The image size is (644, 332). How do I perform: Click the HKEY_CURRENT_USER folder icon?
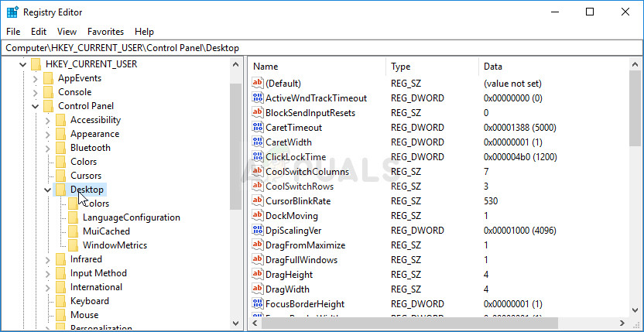35,64
